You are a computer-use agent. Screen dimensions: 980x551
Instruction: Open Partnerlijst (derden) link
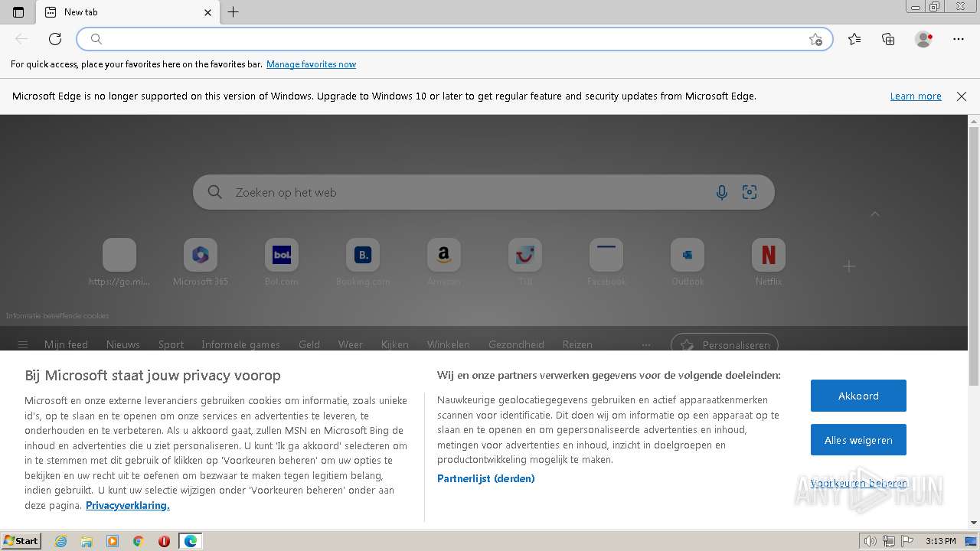pyautogui.click(x=486, y=478)
